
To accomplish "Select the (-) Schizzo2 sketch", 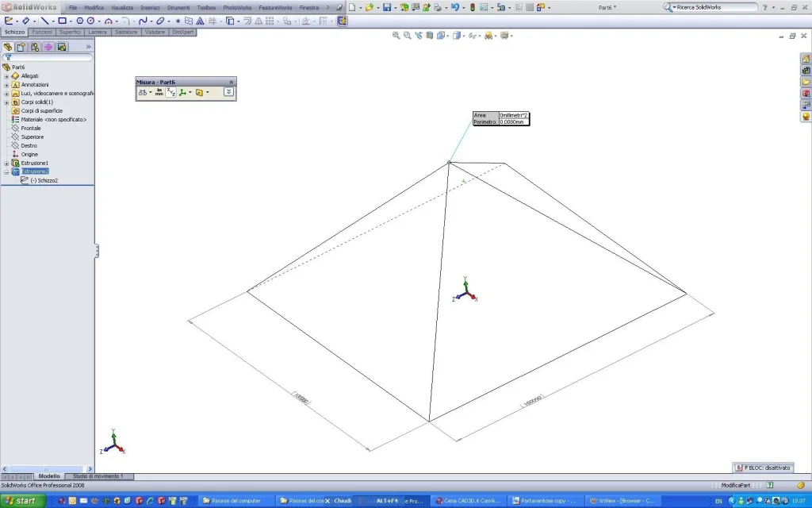I will (x=44, y=180).
